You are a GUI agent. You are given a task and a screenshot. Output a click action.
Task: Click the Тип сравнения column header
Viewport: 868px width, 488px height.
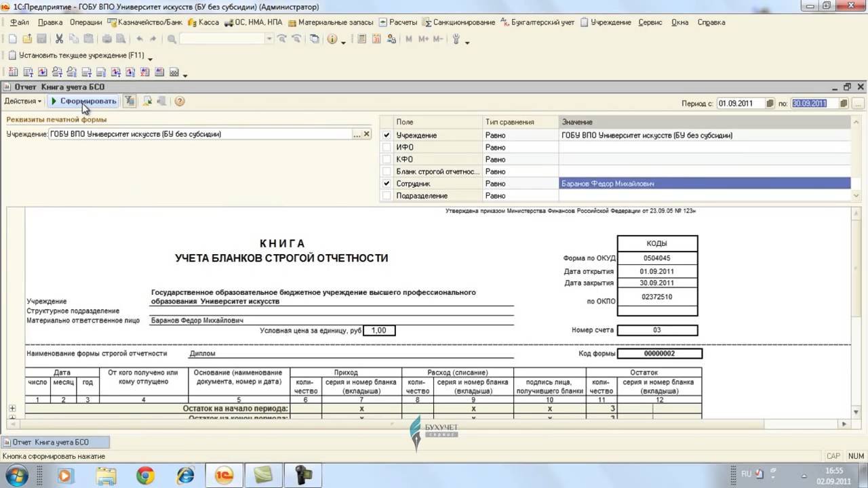(520, 122)
